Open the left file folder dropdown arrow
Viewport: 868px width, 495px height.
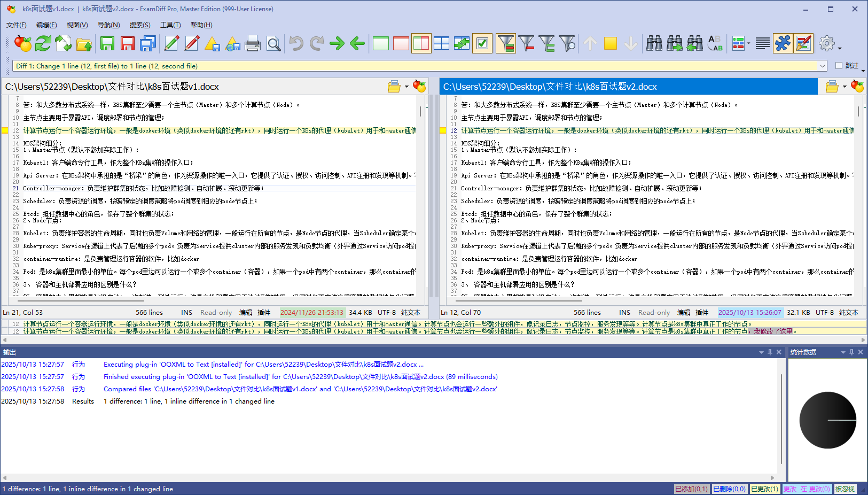coord(406,87)
